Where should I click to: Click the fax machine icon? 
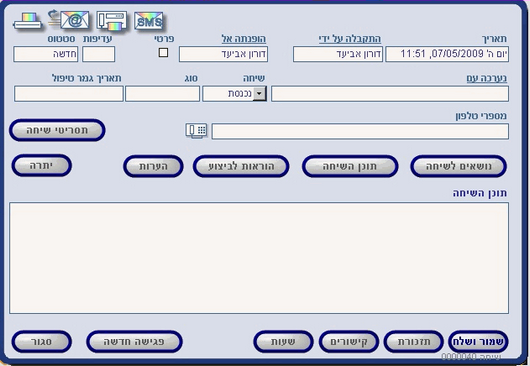click(112, 21)
